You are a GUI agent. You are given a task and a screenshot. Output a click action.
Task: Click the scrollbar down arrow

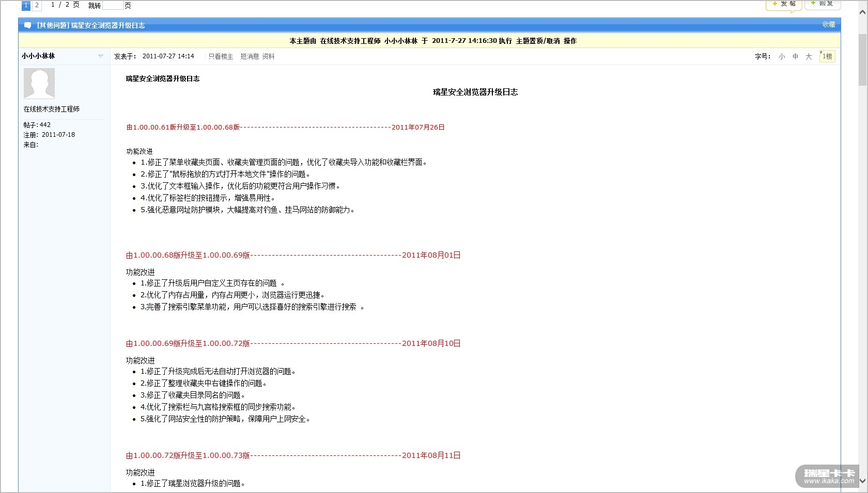pos(862,481)
